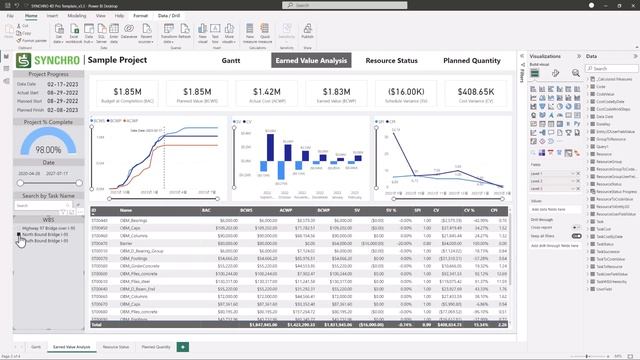Viewport: 640px width, 360px height.
Task: Click Earned Value Analysis header button
Action: pos(311,60)
